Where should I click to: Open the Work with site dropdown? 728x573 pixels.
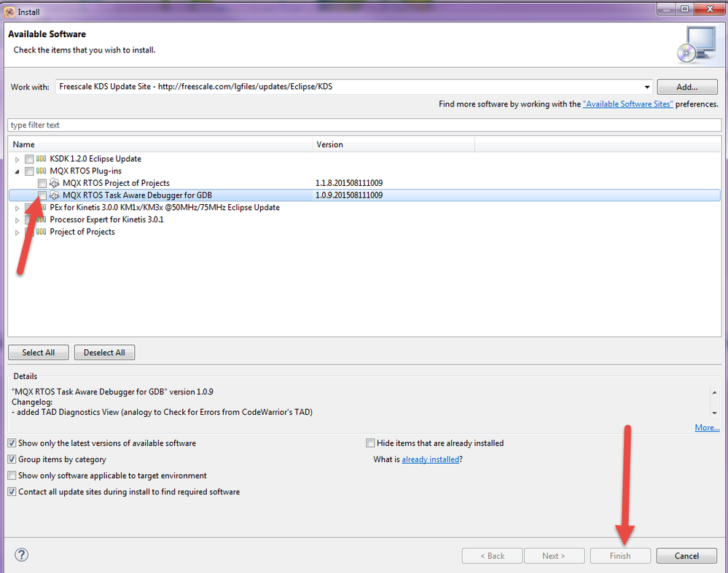click(647, 87)
